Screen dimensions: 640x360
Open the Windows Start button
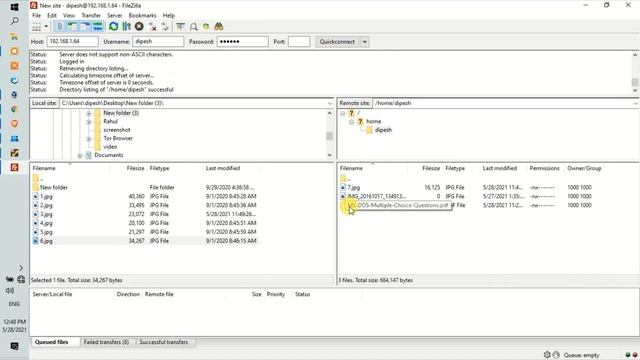coord(14,7)
